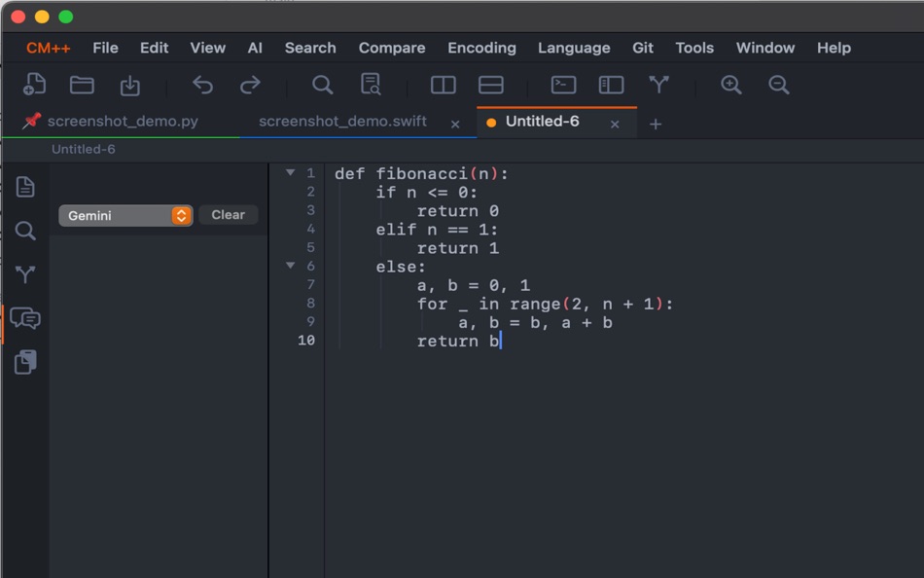The width and height of the screenshot is (924, 578).
Task: Open the file explorer sidebar icon
Action: 25,186
